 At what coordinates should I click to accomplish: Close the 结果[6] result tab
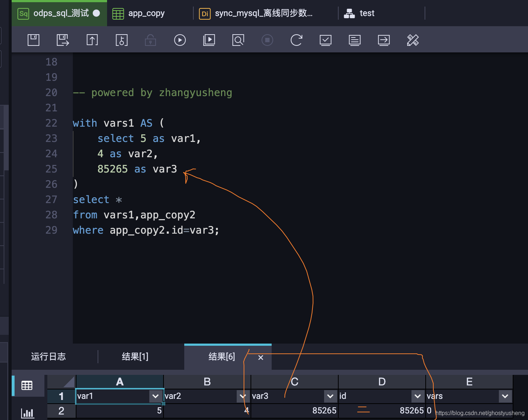(261, 358)
